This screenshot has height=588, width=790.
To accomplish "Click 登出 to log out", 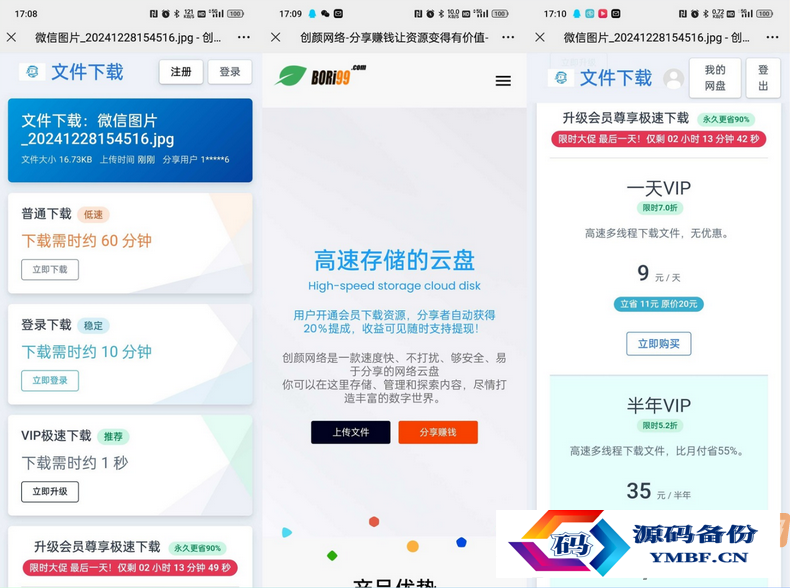I will coord(763,78).
